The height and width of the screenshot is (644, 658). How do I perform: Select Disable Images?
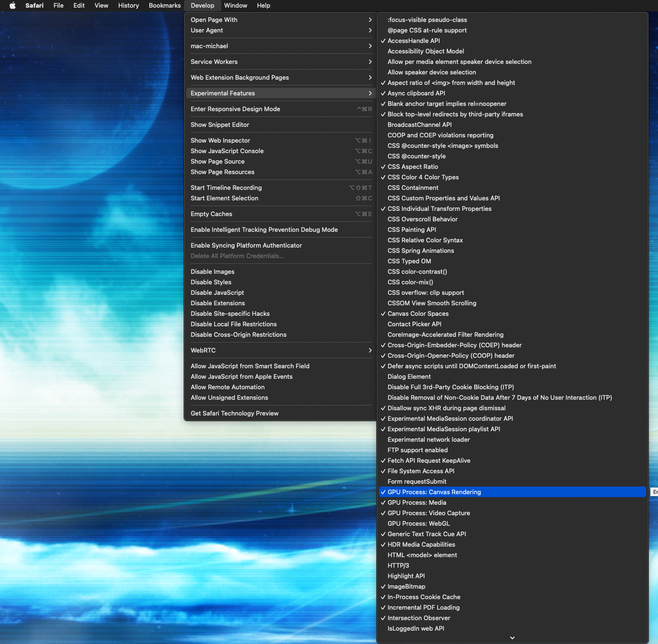[280, 271]
